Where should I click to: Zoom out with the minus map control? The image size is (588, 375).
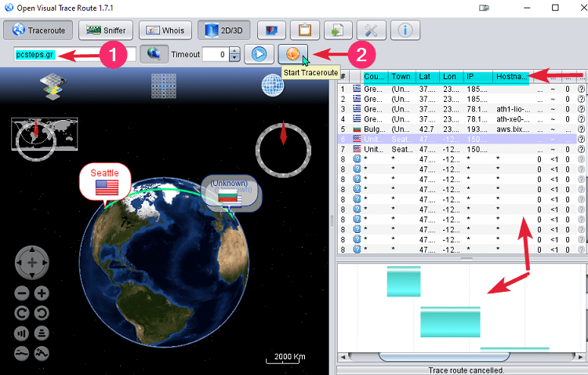[x=22, y=293]
